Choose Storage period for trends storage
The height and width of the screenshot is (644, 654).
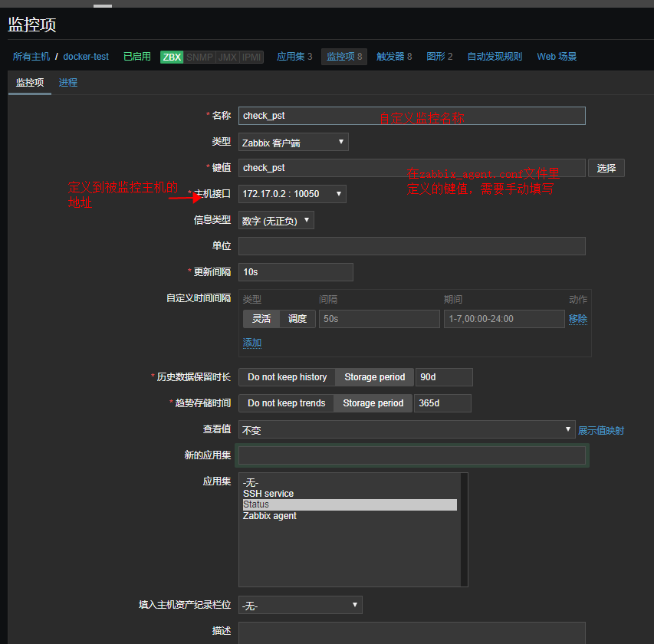click(x=373, y=403)
